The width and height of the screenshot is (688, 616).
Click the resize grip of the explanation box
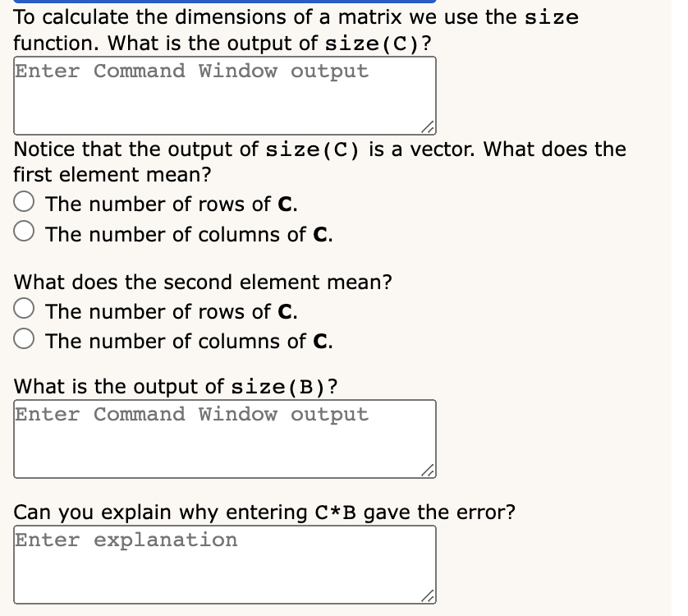click(428, 595)
